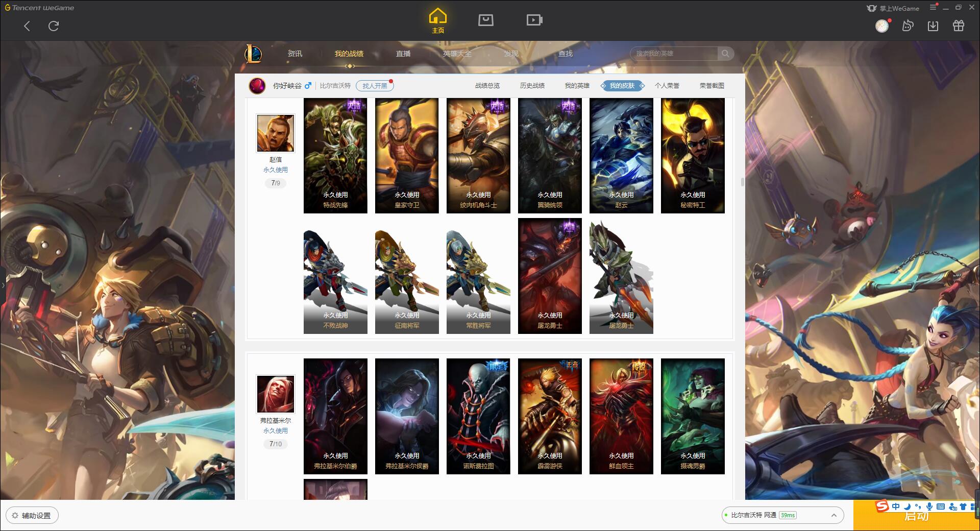Open the 皇家守卫 skin card
The width and height of the screenshot is (980, 531).
407,156
